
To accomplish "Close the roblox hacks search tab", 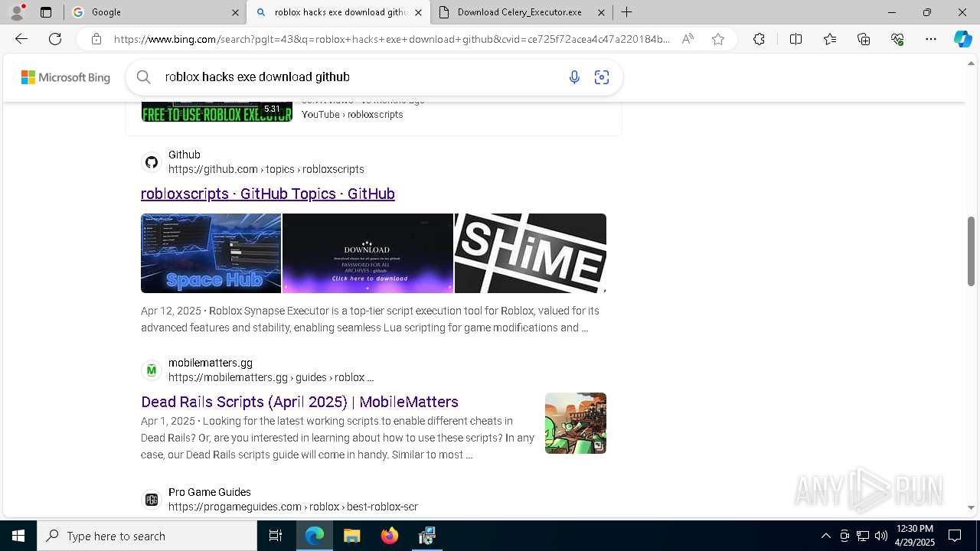I will click(418, 12).
